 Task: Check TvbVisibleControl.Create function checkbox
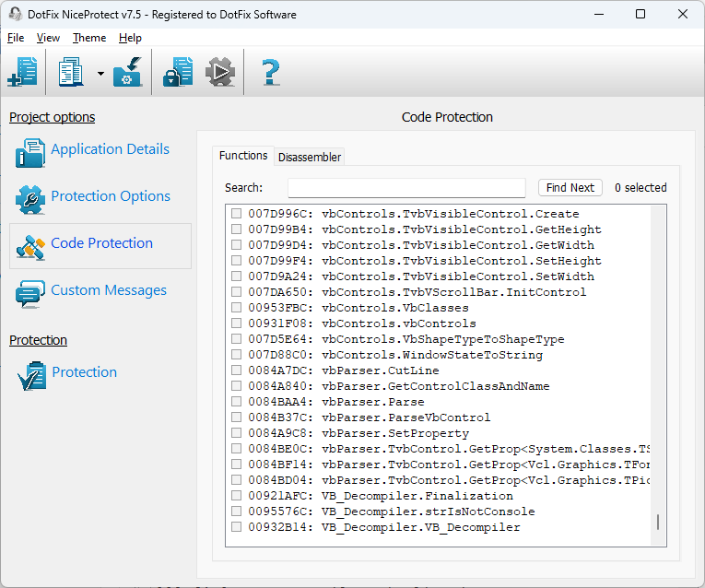tap(236, 214)
